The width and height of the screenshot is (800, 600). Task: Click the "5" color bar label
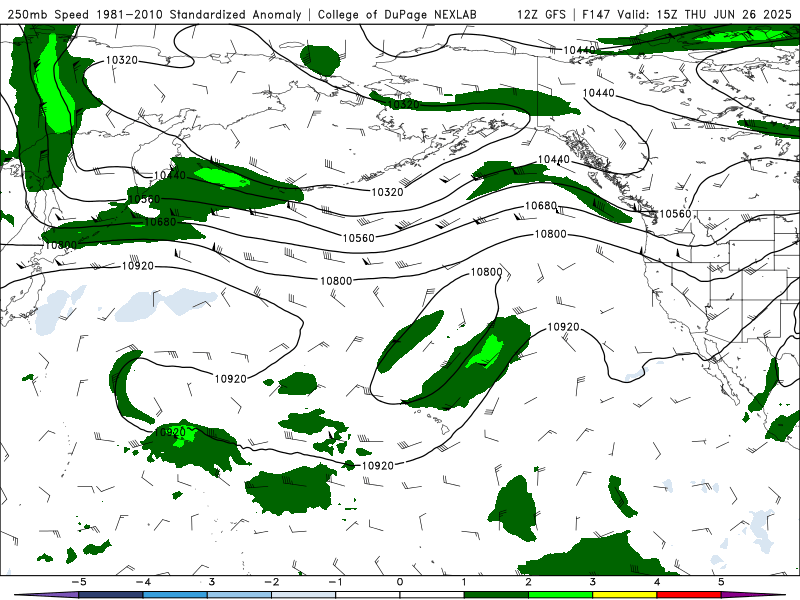click(x=721, y=582)
